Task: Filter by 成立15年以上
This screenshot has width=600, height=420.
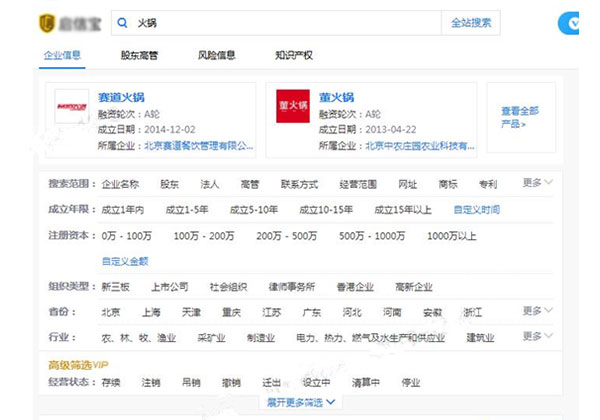Action: (x=403, y=210)
